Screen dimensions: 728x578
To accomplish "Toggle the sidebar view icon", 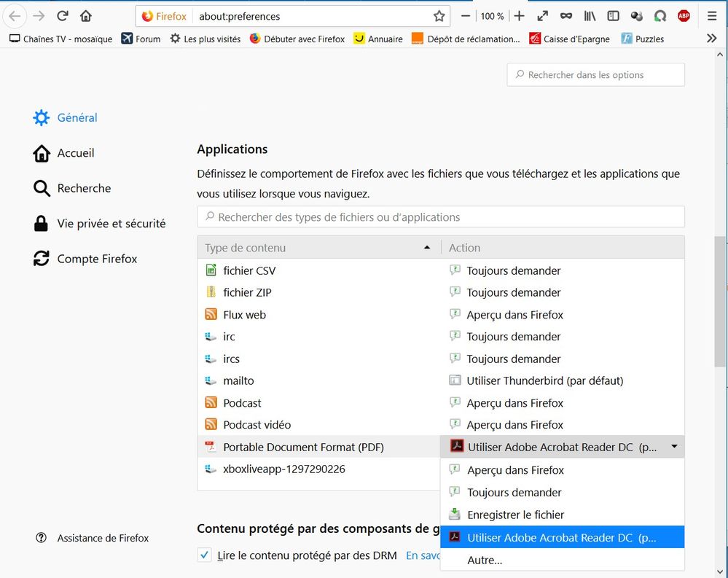I will pos(614,16).
